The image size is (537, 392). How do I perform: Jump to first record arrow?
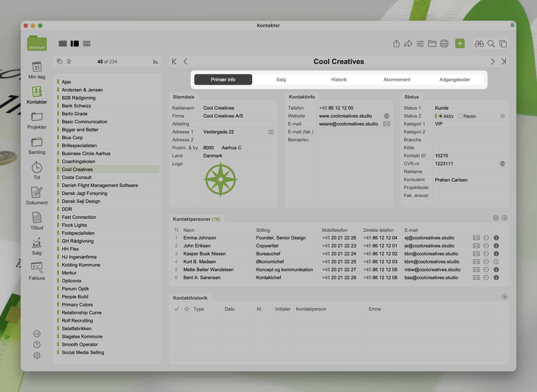174,61
